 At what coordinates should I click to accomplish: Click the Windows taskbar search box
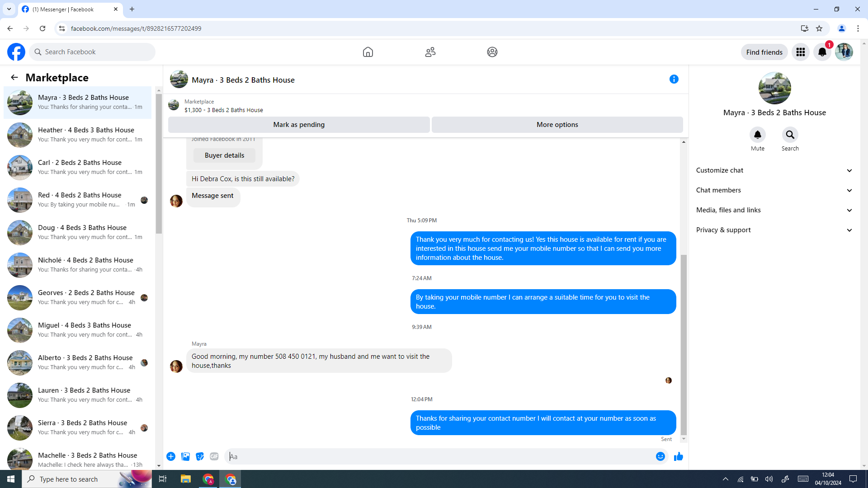coord(87,479)
